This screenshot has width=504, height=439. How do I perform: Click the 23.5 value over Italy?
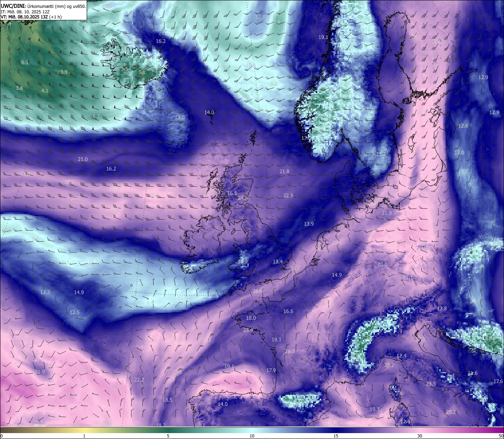(431, 384)
